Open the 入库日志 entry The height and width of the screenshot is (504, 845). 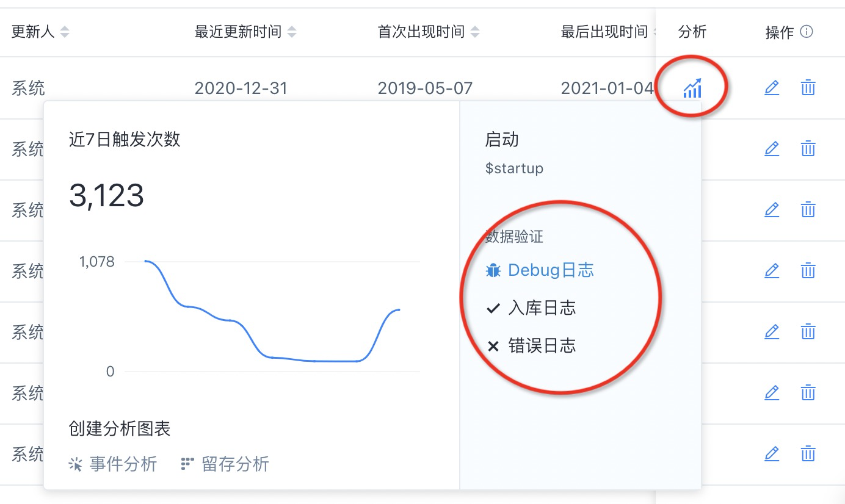tap(531, 308)
